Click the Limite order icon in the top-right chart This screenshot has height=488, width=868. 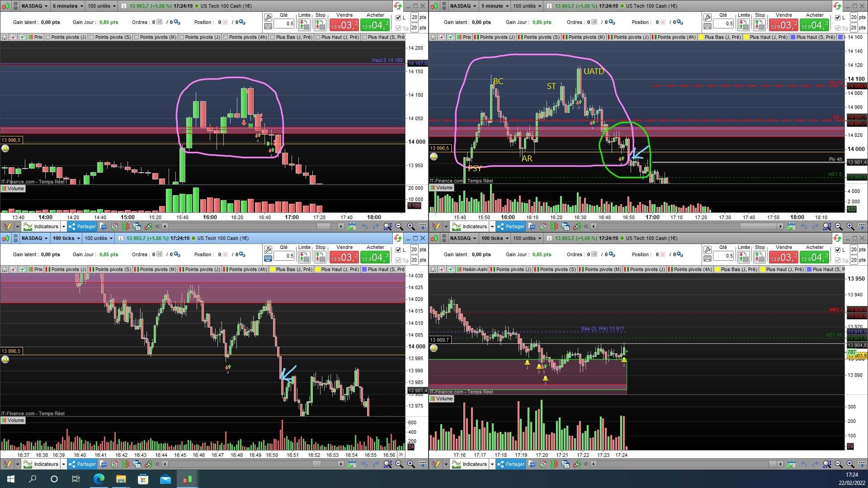pos(744,26)
